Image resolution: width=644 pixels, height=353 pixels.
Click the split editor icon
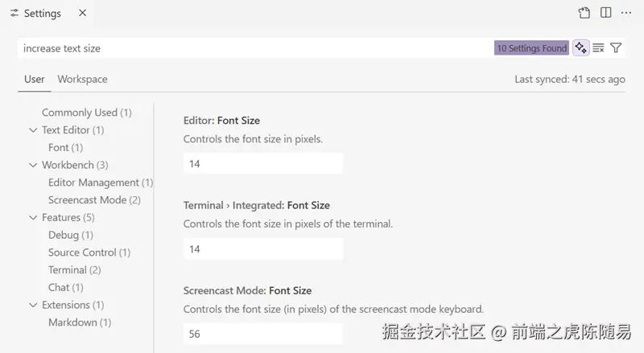click(605, 13)
